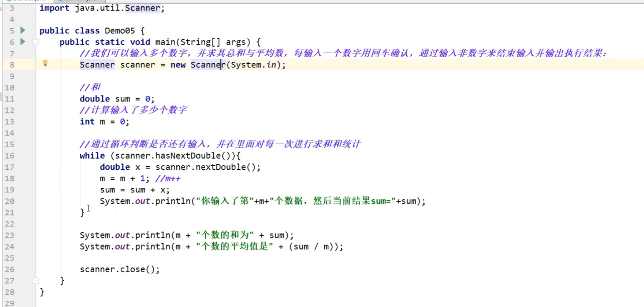Image resolution: width=644 pixels, height=307 pixels.
Task: Click the comment on line 15 about the loop
Action: click(x=220, y=144)
